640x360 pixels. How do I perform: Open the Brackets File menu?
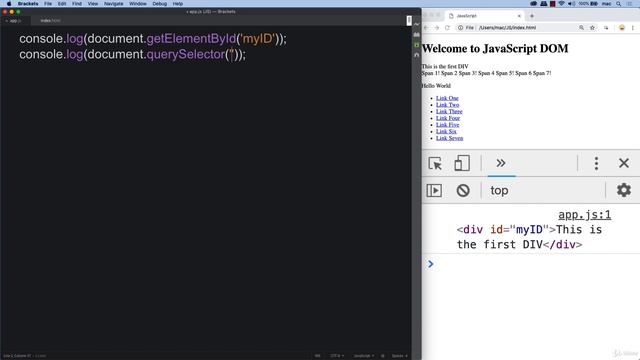pyautogui.click(x=48, y=4)
